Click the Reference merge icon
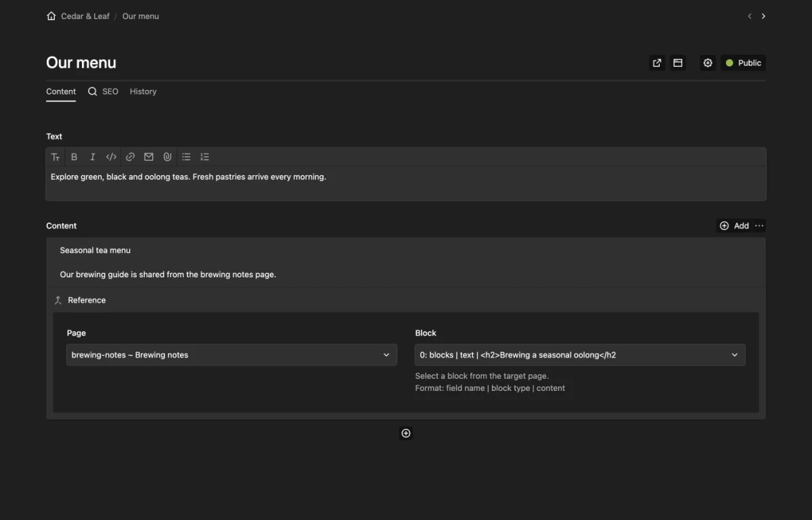Image resolution: width=812 pixels, height=520 pixels. 58,300
